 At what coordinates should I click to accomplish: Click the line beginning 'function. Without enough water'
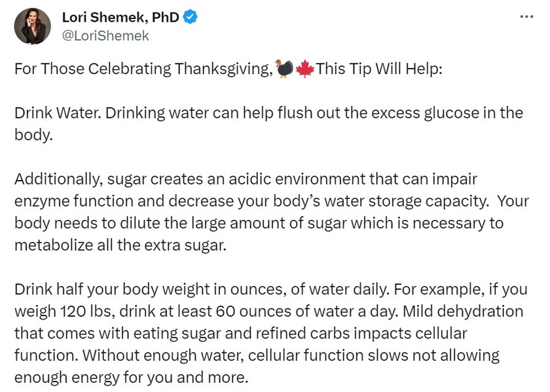tap(257, 355)
